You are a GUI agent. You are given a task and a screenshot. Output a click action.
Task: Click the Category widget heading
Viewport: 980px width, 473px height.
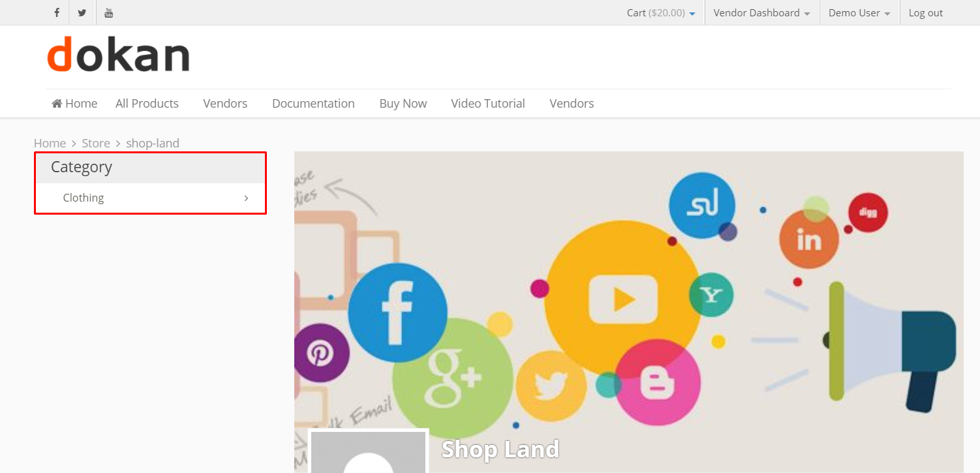pyautogui.click(x=82, y=167)
